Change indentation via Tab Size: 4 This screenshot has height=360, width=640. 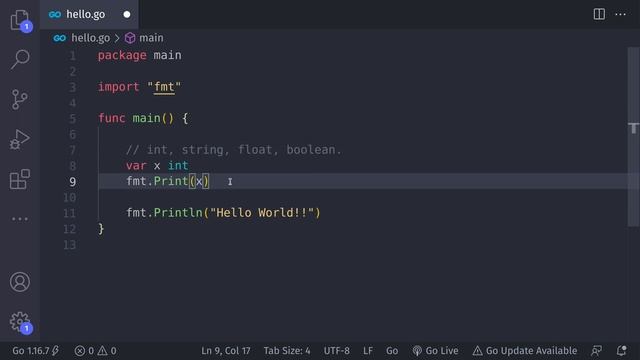[x=287, y=351]
